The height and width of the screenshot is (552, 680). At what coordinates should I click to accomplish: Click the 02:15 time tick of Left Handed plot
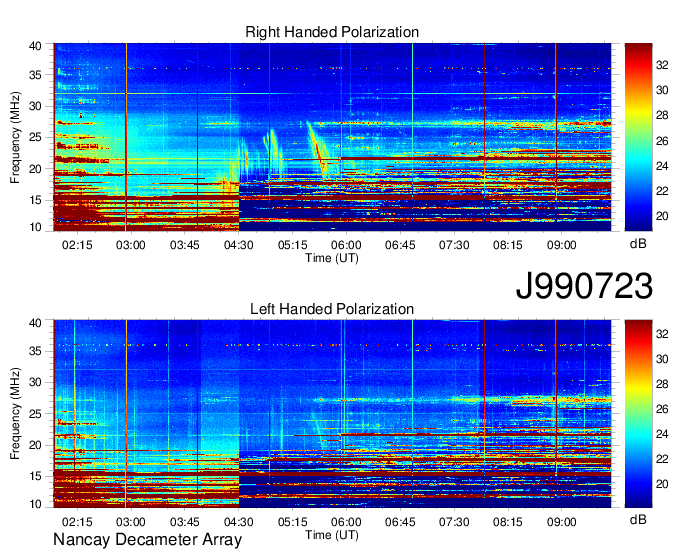point(77,521)
